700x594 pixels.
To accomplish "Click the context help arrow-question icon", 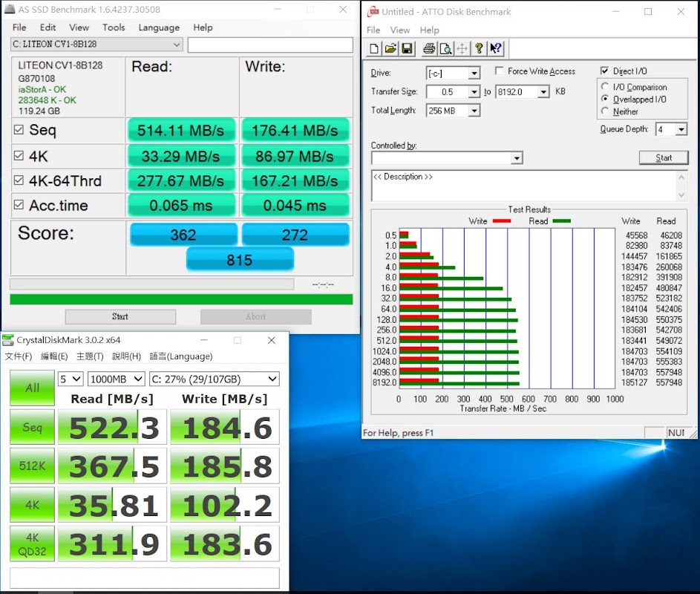I will (495, 49).
